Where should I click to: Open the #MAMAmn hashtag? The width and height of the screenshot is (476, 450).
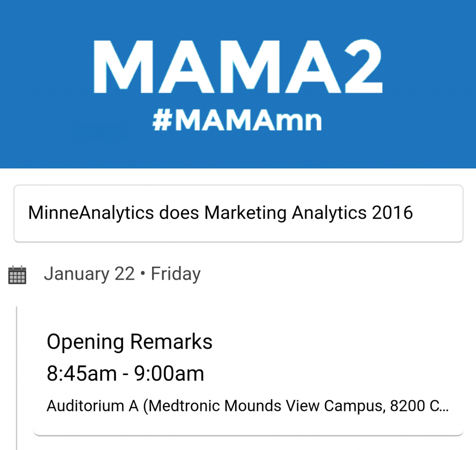tap(237, 121)
